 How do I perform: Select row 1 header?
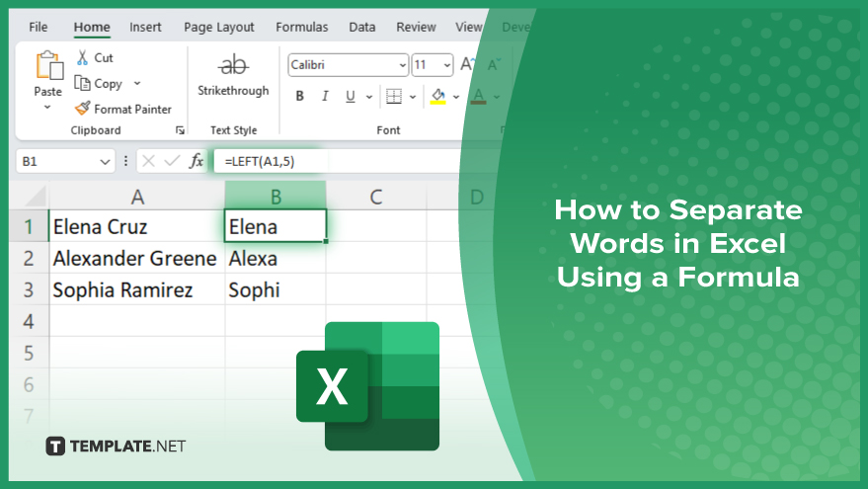29,226
